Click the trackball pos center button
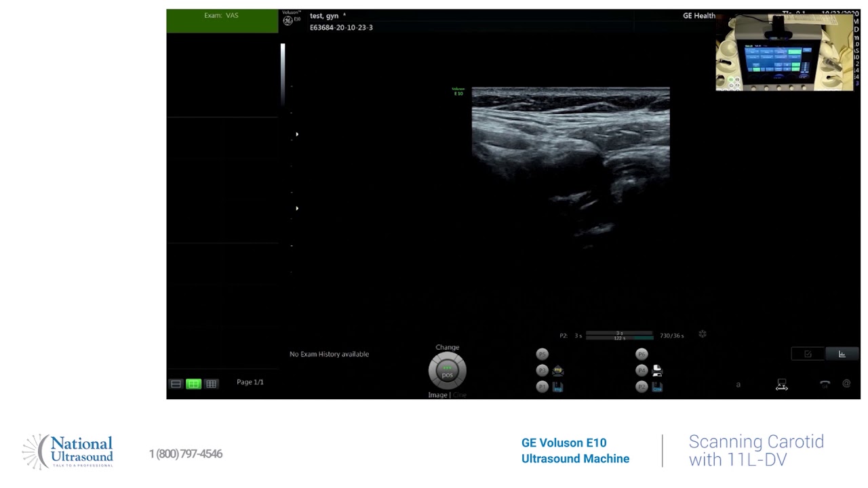The height and width of the screenshot is (488, 868). point(448,371)
